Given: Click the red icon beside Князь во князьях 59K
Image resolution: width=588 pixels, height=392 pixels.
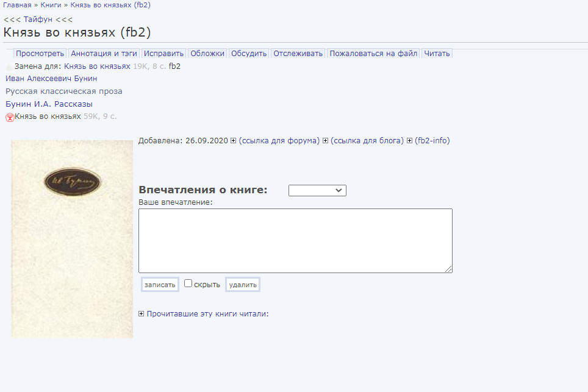Looking at the screenshot, I should pyautogui.click(x=10, y=117).
